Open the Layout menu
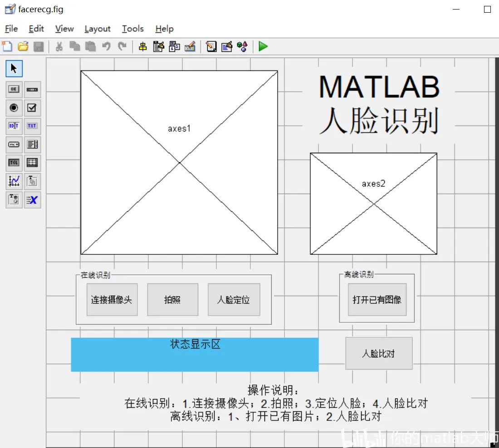Viewport: 499px width, 448px height. (x=98, y=29)
